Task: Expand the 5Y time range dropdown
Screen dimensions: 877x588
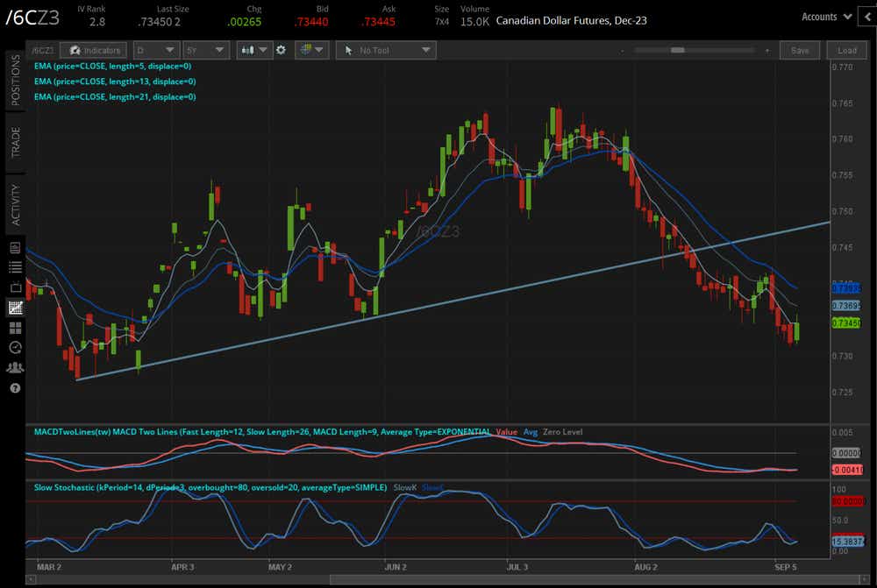Action: coord(208,50)
